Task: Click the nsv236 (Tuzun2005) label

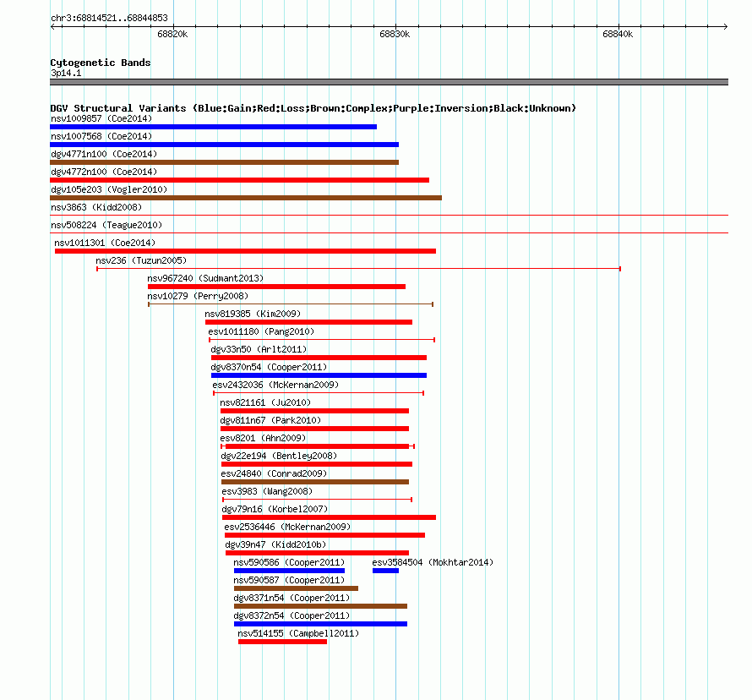Action: [x=141, y=260]
